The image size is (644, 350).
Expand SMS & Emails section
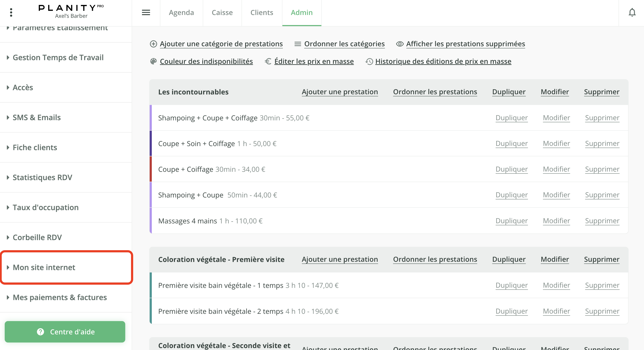[x=36, y=117]
